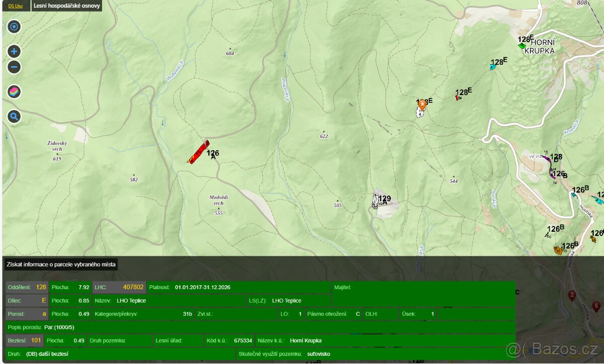
Task: Click the Porost a cell
Action: click(x=27, y=314)
